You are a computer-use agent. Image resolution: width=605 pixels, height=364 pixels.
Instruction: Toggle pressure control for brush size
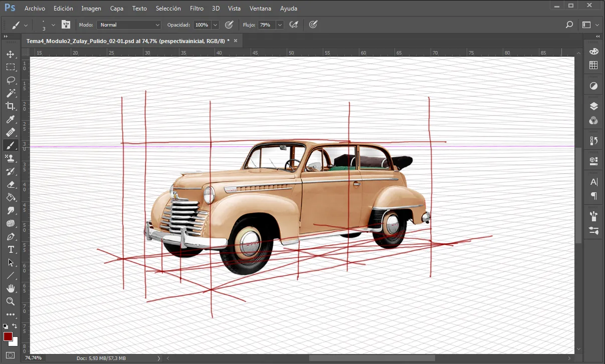click(x=313, y=25)
